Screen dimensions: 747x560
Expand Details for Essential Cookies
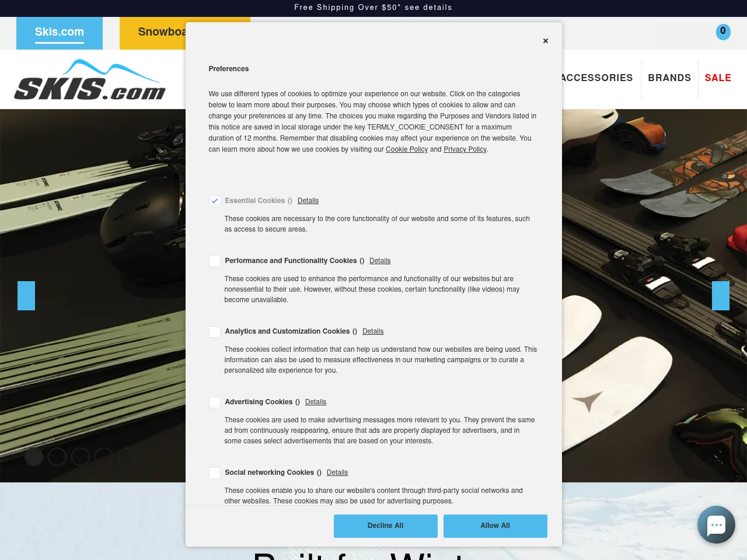(x=308, y=201)
